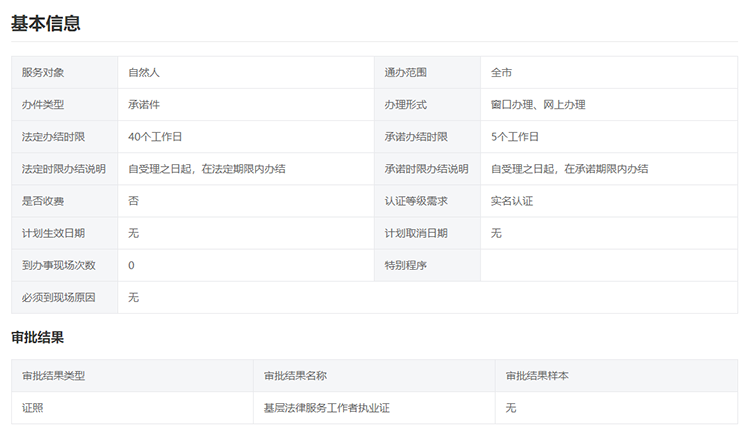The height and width of the screenshot is (427, 750).
Task: Click the 审批结果 section heading
Action: 38,337
